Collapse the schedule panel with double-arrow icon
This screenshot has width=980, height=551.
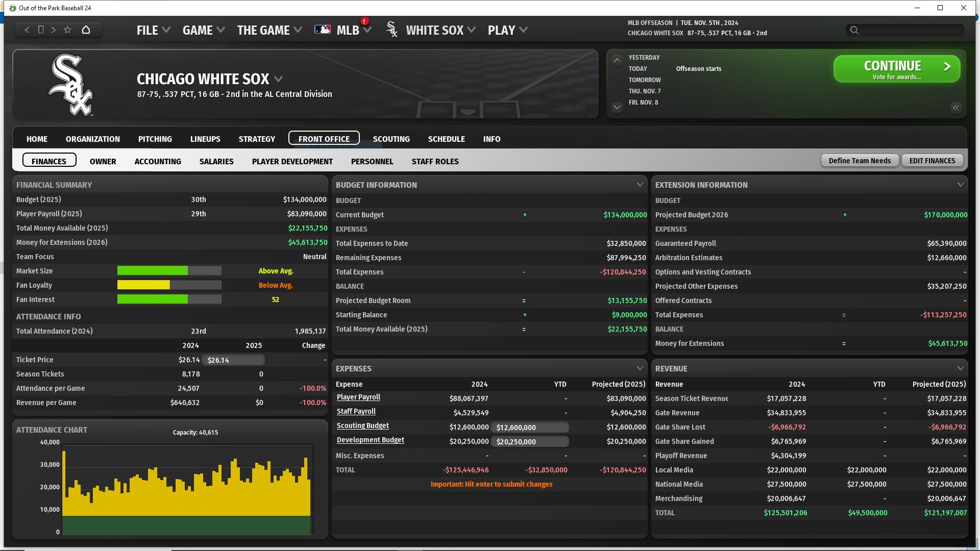pyautogui.click(x=955, y=108)
